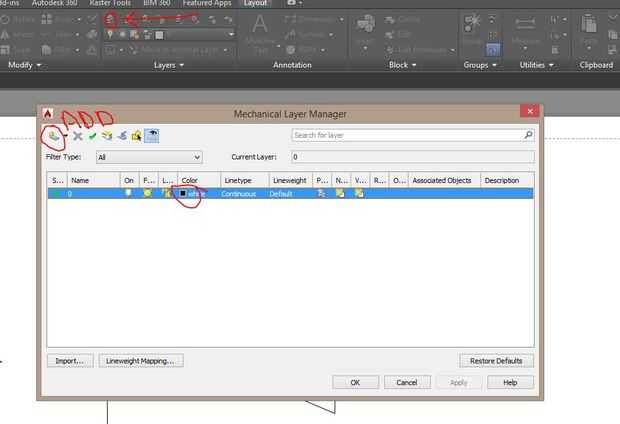Sort by the Name column header
The height and width of the screenshot is (424, 620).
click(x=94, y=180)
